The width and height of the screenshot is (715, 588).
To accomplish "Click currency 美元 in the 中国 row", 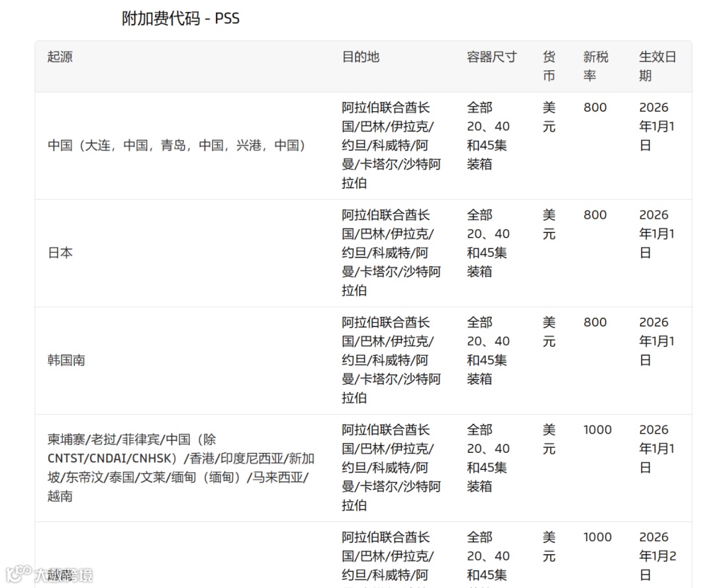I will point(549,117).
